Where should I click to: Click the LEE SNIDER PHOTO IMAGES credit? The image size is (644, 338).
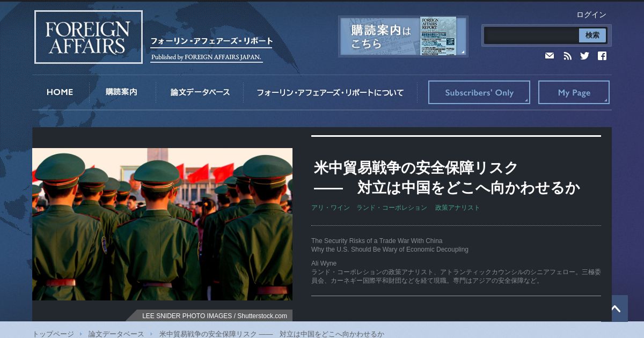point(215,316)
